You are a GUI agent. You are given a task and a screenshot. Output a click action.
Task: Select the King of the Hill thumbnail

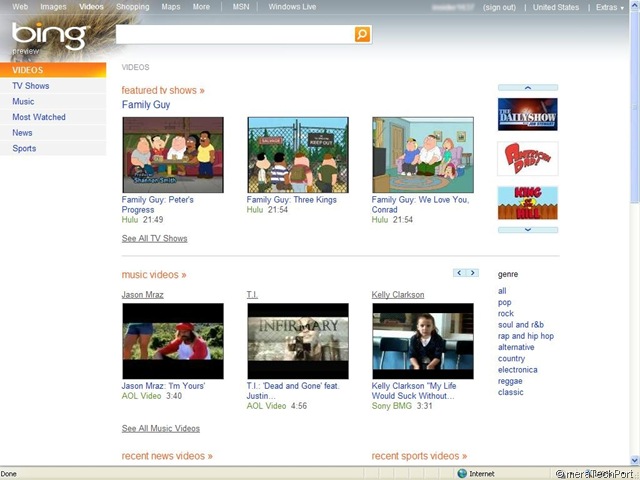[x=528, y=203]
